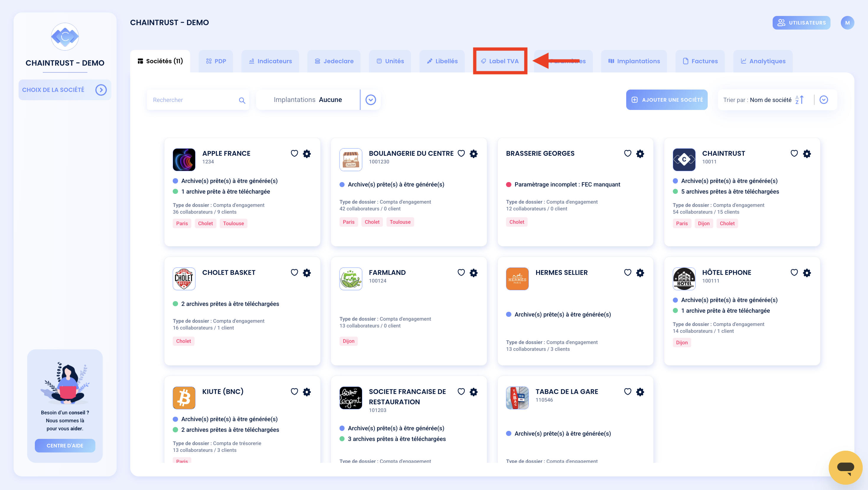Open settings gear for APPLE FRANCE

(307, 154)
